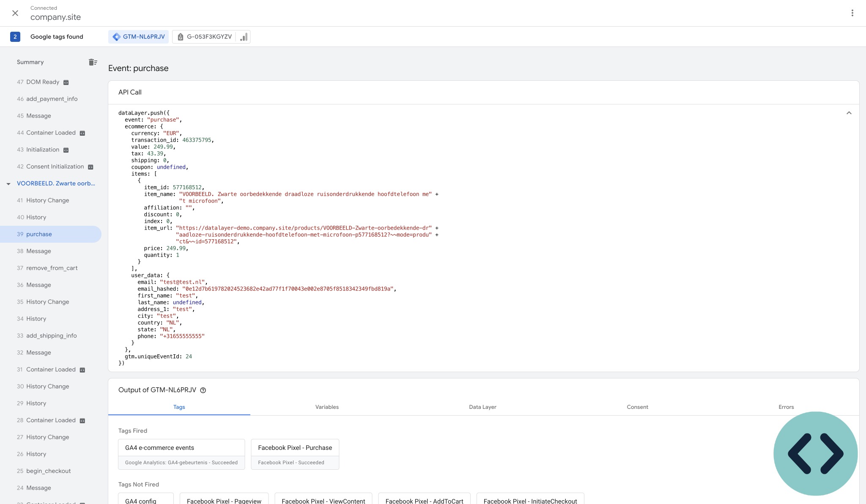Open the Facebook Pixel - AddToCart tag card
Screen dimensions: 866x504
424,499
